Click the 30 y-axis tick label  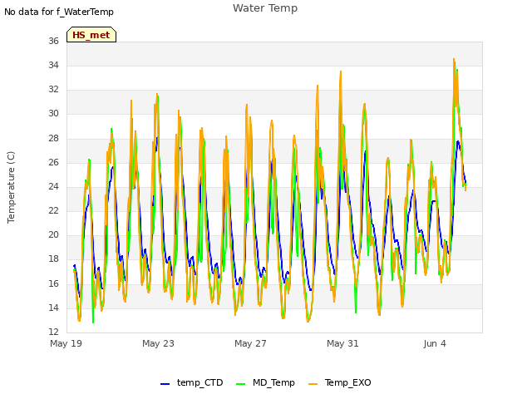53,113
